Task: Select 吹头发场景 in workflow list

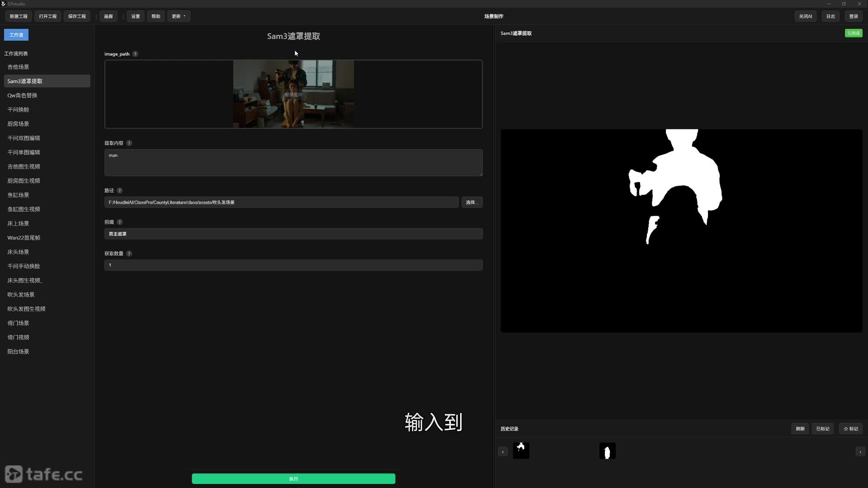Action: (21, 295)
